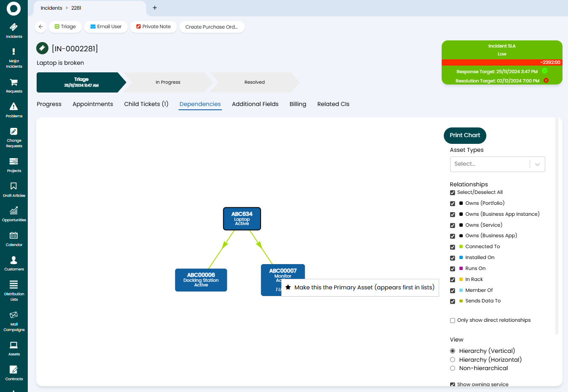Viewport: 568px width, 392px height.
Task: Select Make this the Primary Asset
Action: click(x=360, y=287)
